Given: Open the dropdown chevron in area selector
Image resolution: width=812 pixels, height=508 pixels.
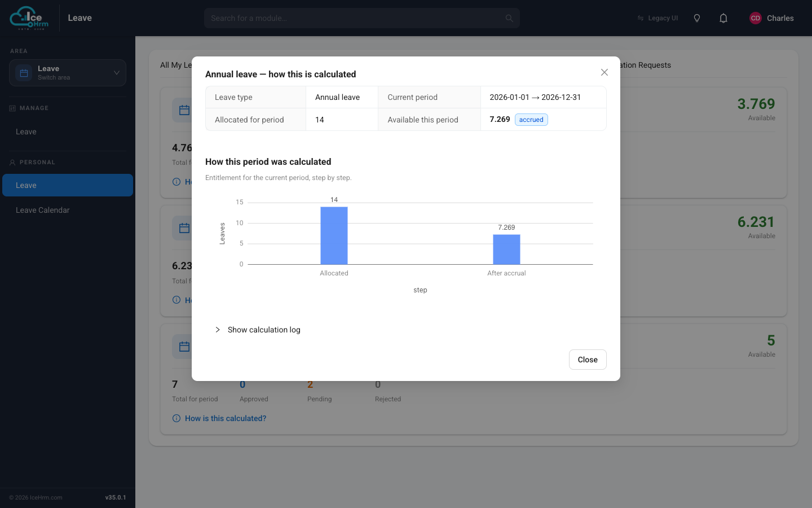Looking at the screenshot, I should tap(117, 73).
